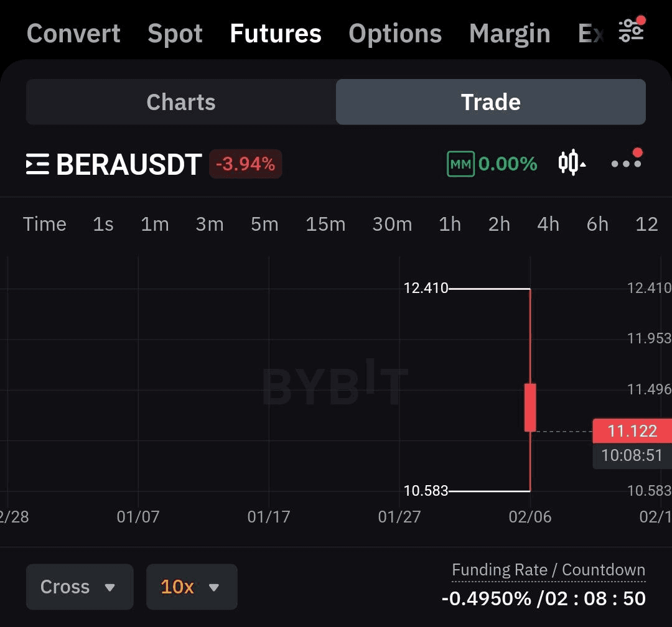The height and width of the screenshot is (627, 672).
Task: Select the 15m timeframe
Action: [325, 224]
